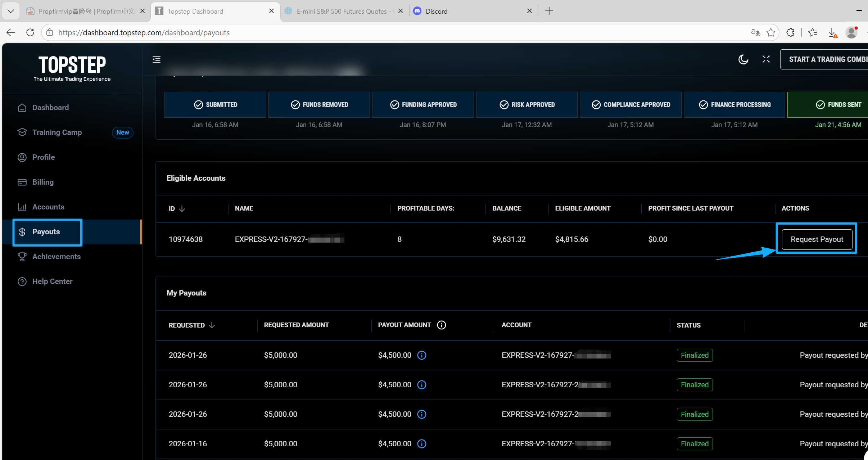868x460 pixels.
Task: Click the Accounts bar chart icon
Action: point(22,207)
